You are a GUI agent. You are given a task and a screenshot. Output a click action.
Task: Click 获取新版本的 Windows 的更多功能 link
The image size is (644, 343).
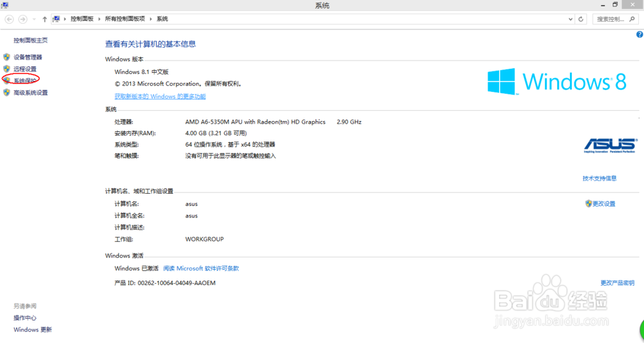[160, 97]
